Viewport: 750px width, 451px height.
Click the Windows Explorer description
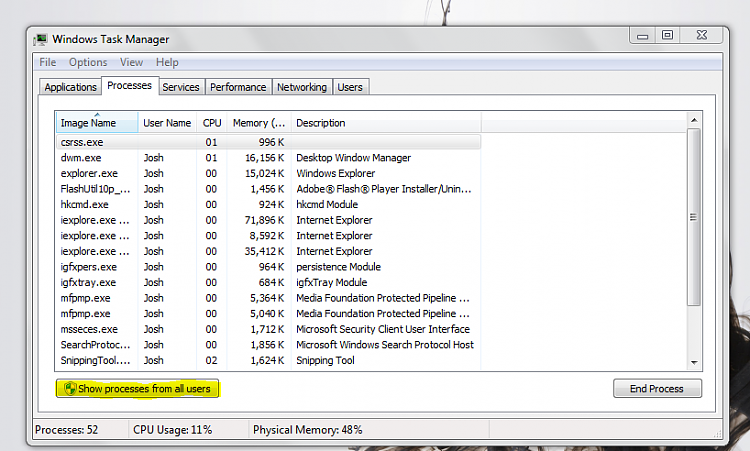point(335,173)
